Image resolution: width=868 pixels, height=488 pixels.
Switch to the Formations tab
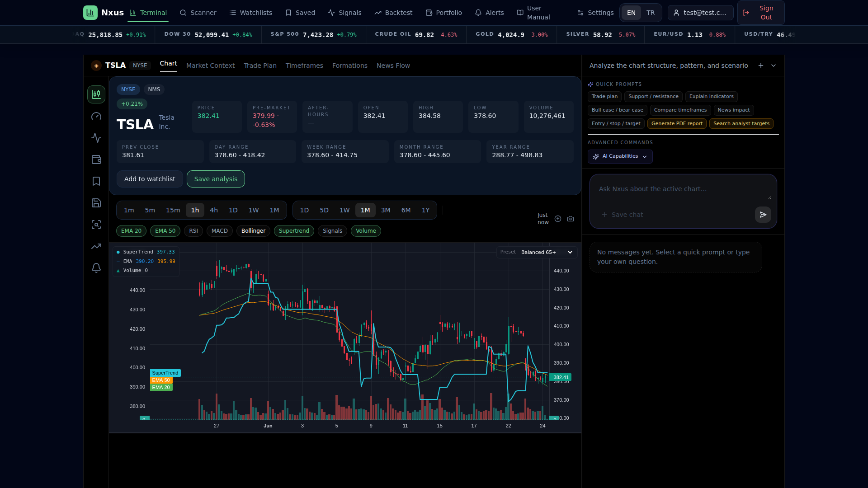[350, 66]
